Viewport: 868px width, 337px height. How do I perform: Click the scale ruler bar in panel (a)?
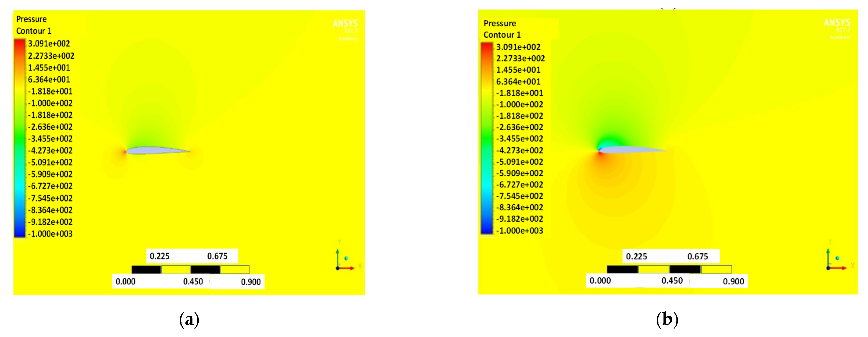190,269
